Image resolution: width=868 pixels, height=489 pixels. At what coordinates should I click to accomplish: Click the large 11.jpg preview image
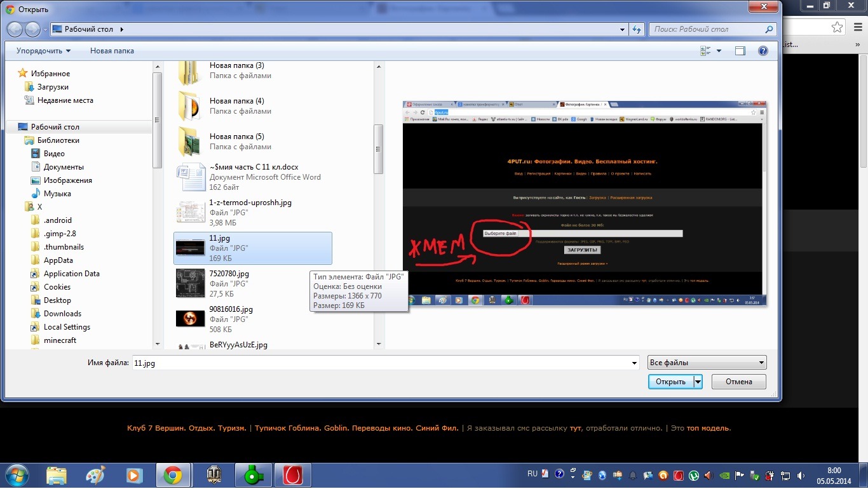click(x=585, y=203)
